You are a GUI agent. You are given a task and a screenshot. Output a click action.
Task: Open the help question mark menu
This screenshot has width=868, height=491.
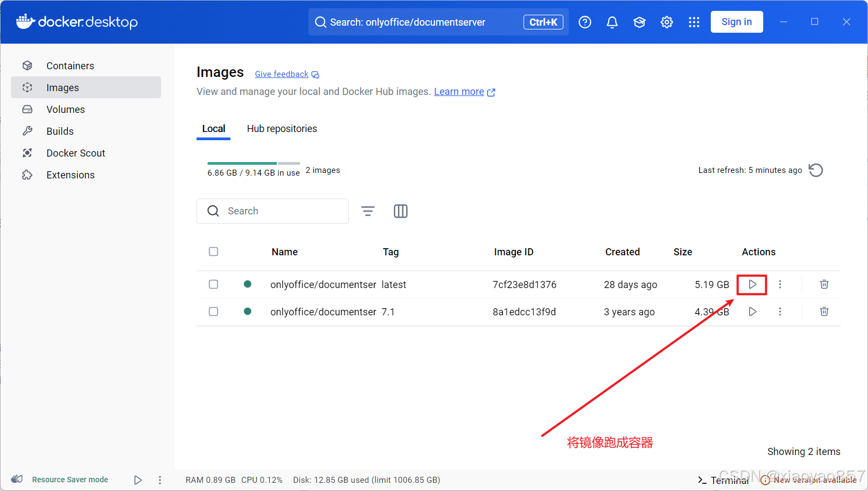point(585,22)
